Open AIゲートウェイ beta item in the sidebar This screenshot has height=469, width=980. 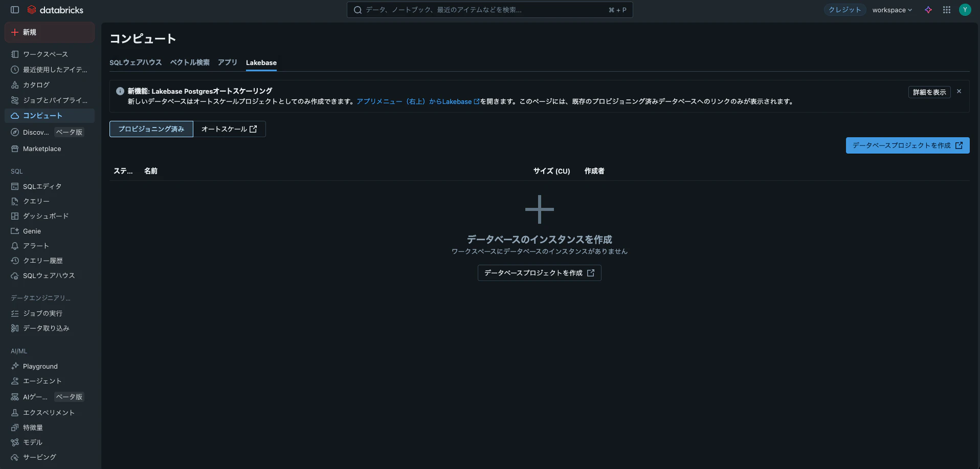[x=50, y=397]
